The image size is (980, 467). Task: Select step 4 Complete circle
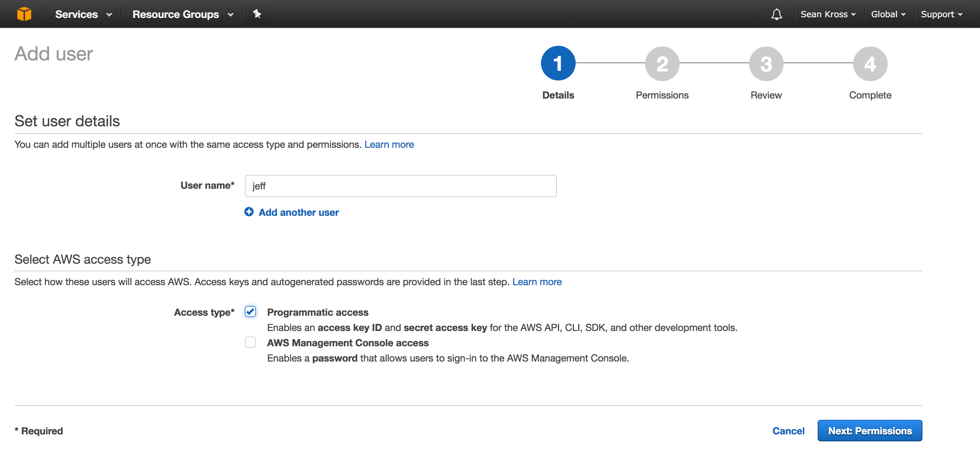(x=870, y=63)
